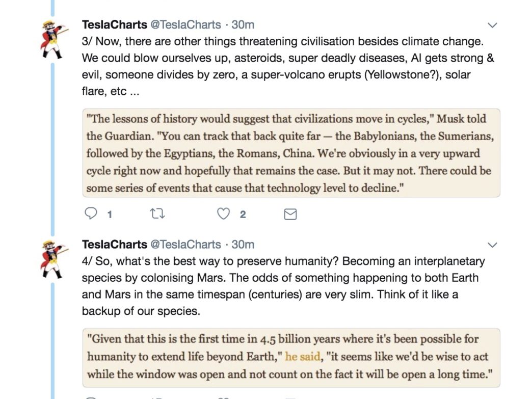
Task: Click the 30m timestamp on tweet 4
Action: [243, 244]
